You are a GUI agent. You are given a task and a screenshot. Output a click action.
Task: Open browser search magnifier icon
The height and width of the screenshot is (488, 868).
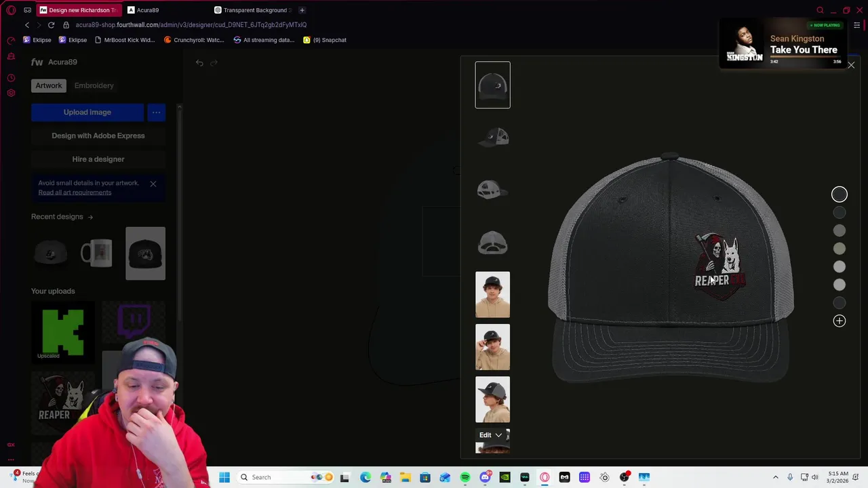pos(821,10)
